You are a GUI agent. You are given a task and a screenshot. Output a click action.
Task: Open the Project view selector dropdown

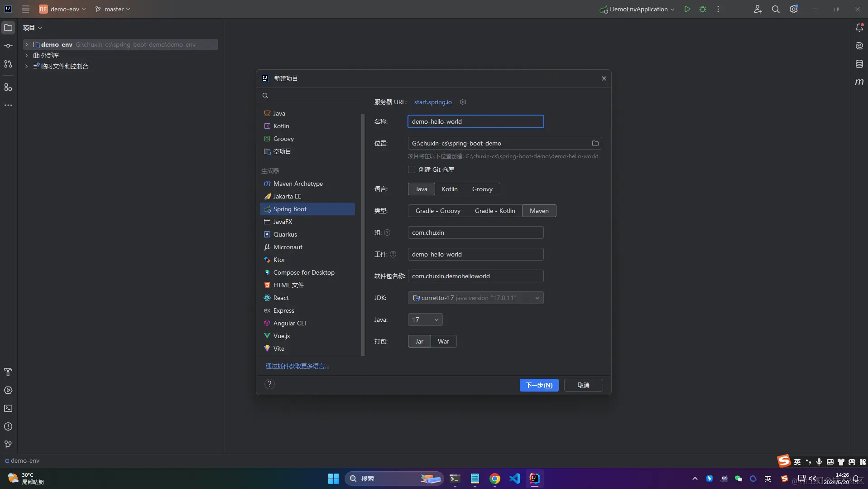33,28
